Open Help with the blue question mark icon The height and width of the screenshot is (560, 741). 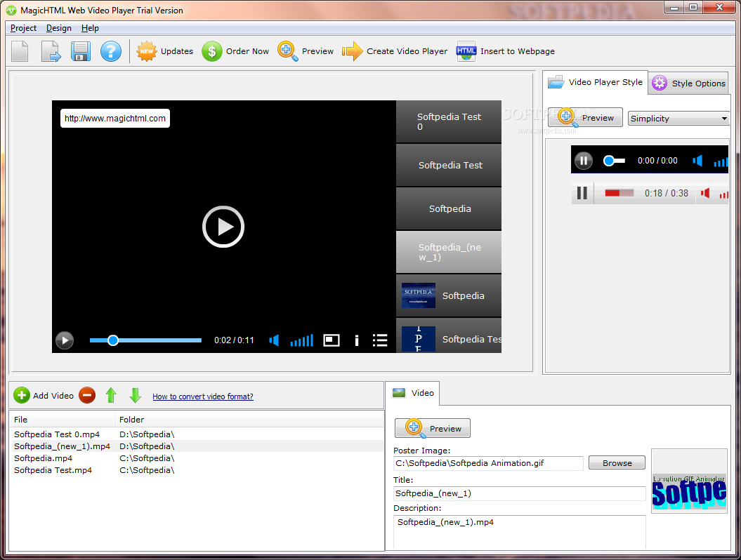pos(110,51)
